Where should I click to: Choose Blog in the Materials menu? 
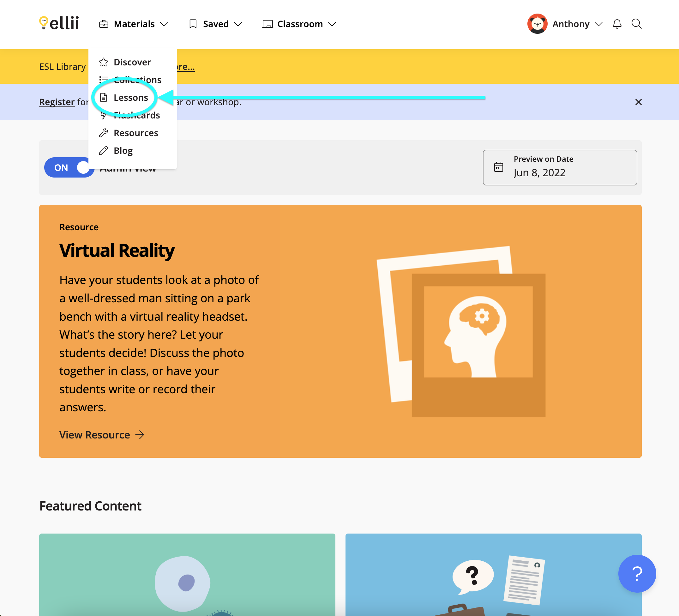(x=123, y=151)
